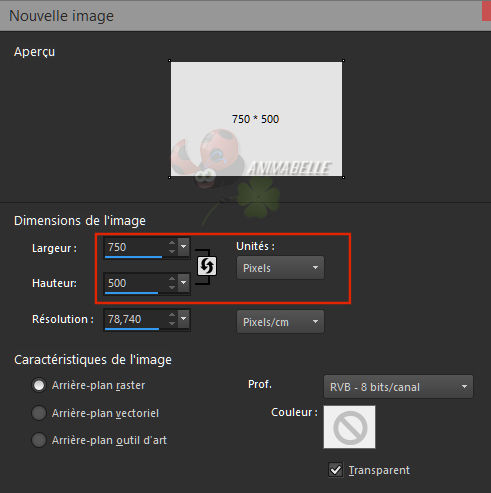
Task: Increase Hauteur value with up arrow
Action: point(172,279)
